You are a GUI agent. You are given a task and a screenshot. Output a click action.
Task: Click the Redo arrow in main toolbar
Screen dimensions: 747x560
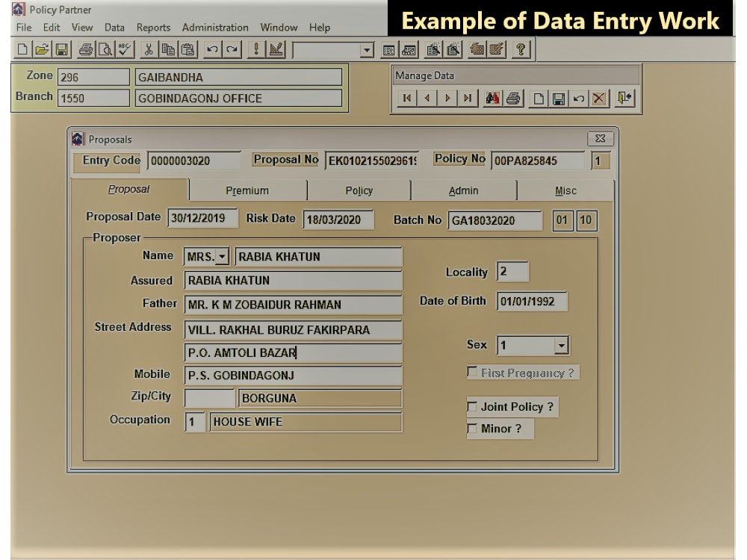(x=232, y=49)
